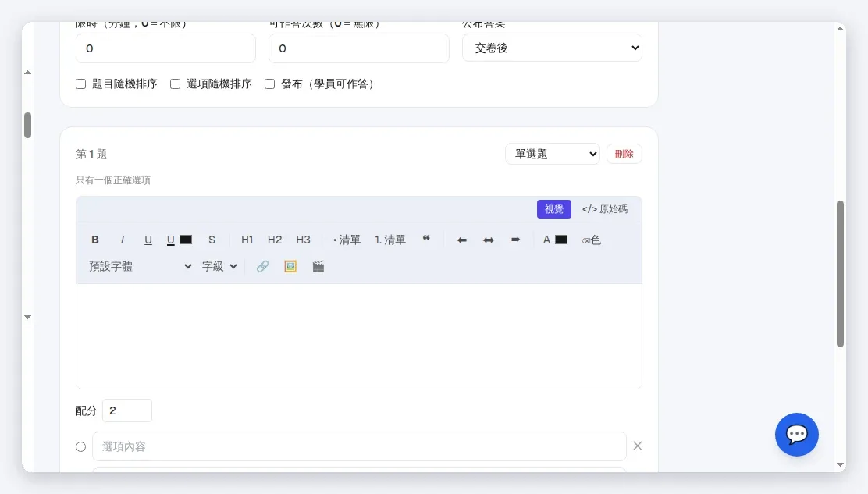Align text left arrow icon

[x=461, y=240]
